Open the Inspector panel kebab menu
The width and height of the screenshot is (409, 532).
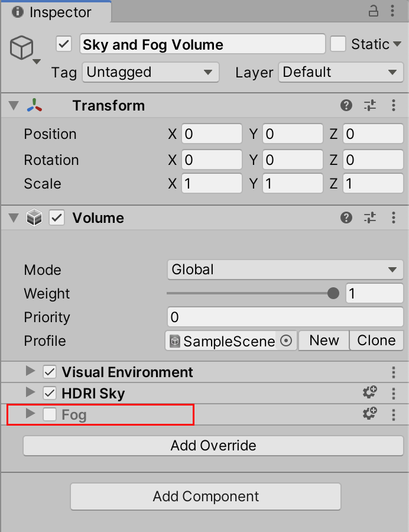click(393, 11)
